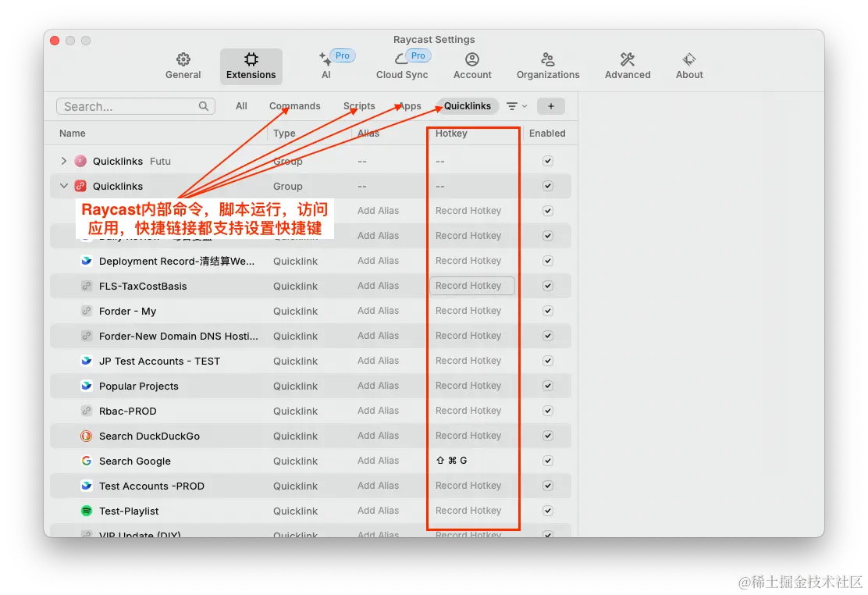Image resolution: width=868 pixels, height=595 pixels.
Task: Collapse the expanded Quicklinks group
Action: (x=64, y=186)
